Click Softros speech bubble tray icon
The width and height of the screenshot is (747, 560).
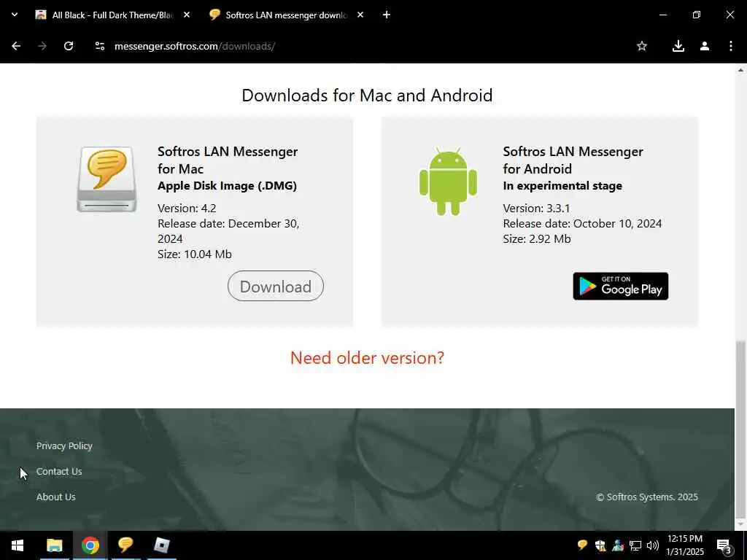[582, 545]
